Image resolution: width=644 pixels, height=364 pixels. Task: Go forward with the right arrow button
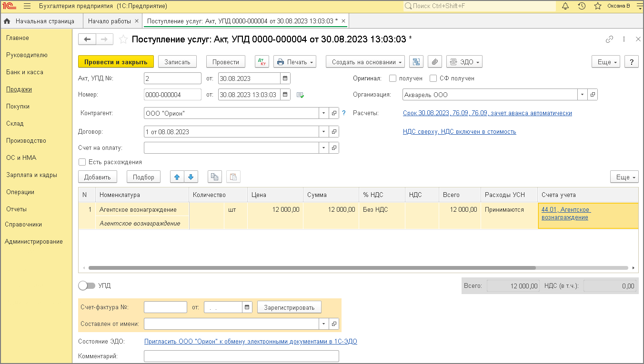tap(105, 39)
